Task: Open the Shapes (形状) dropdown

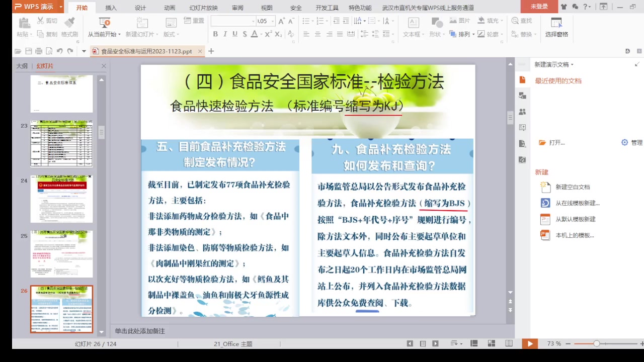Action: [x=437, y=34]
